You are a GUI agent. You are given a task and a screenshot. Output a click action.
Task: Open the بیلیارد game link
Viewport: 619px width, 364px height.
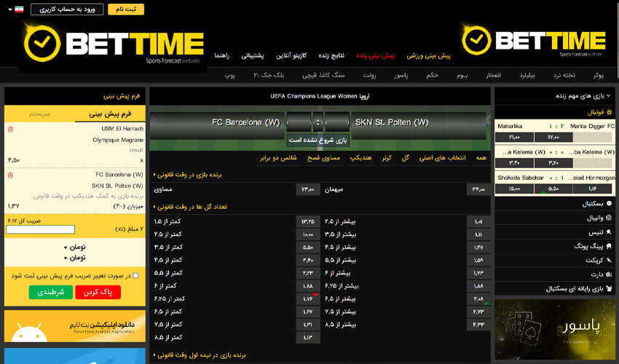pyautogui.click(x=527, y=75)
